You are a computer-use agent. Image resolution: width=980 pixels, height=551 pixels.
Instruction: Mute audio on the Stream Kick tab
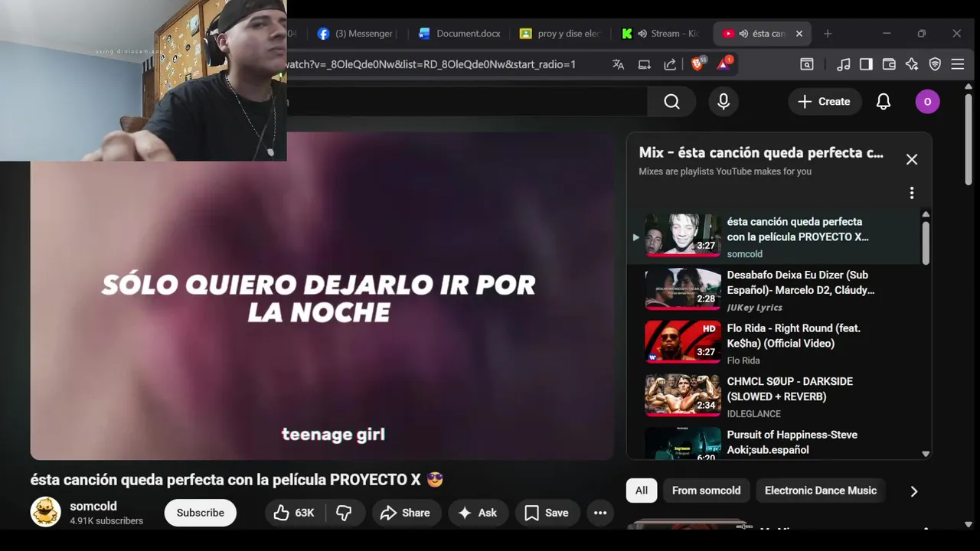point(642,34)
